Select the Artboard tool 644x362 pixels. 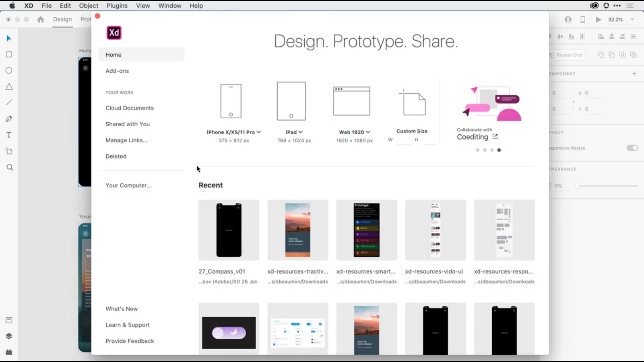(9, 151)
